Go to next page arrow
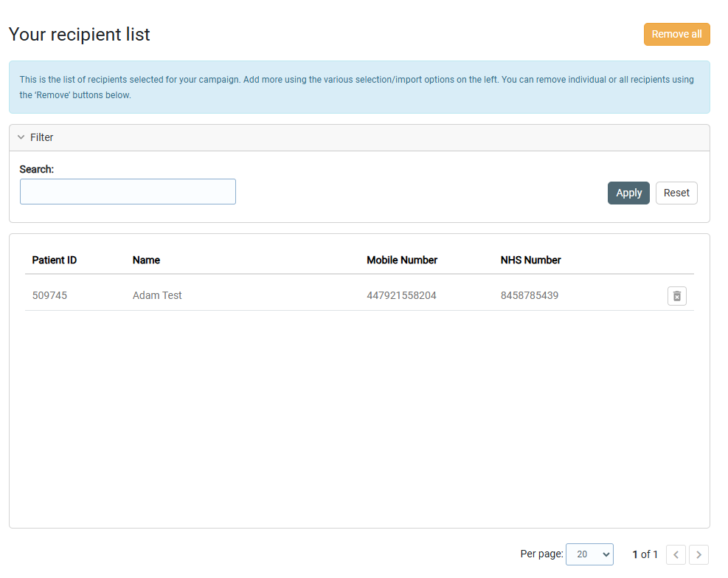This screenshot has width=728, height=578. pyautogui.click(x=698, y=555)
